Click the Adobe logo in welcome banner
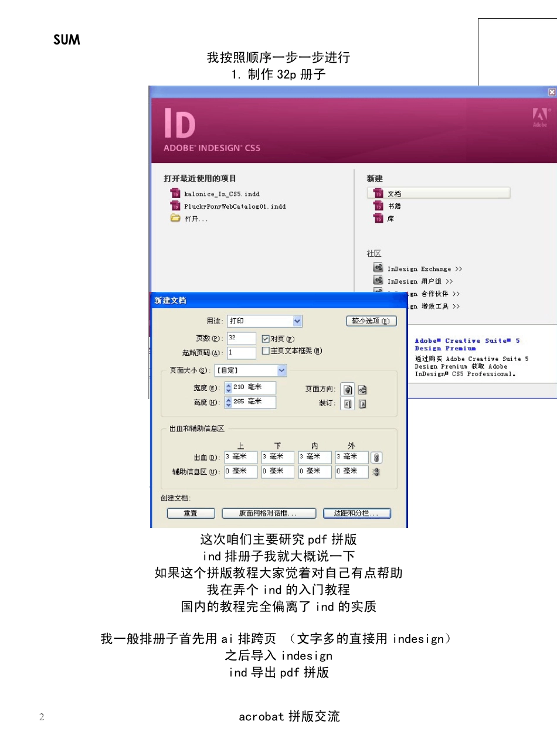Image resolution: width=557 pixels, height=756 pixels. pos(540,117)
